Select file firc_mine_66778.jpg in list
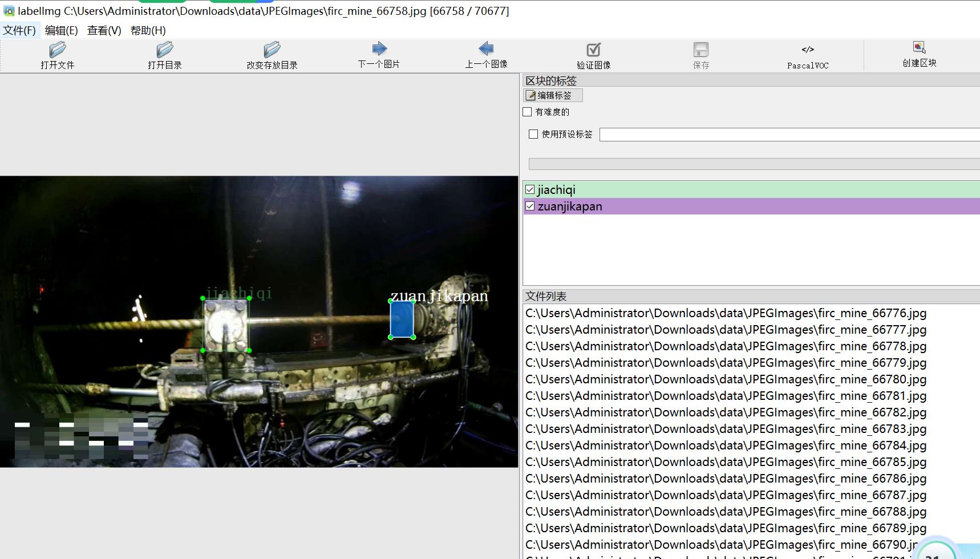The width and height of the screenshot is (980, 559). (726, 346)
